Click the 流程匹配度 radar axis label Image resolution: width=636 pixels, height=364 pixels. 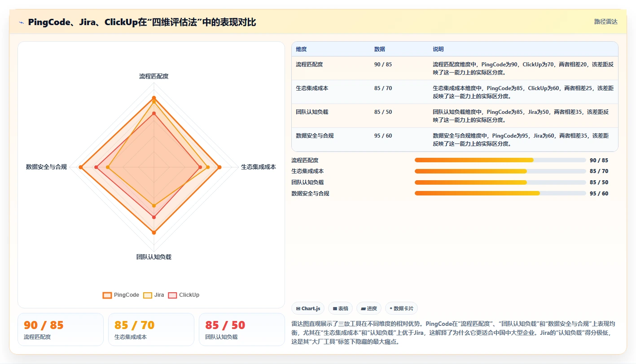pyautogui.click(x=154, y=77)
